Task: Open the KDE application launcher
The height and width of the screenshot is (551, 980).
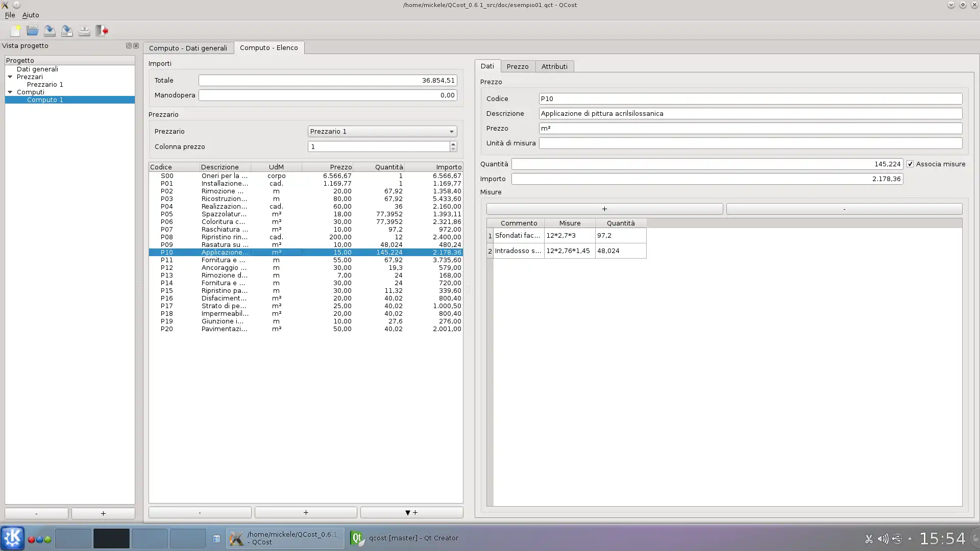Action: [12, 538]
